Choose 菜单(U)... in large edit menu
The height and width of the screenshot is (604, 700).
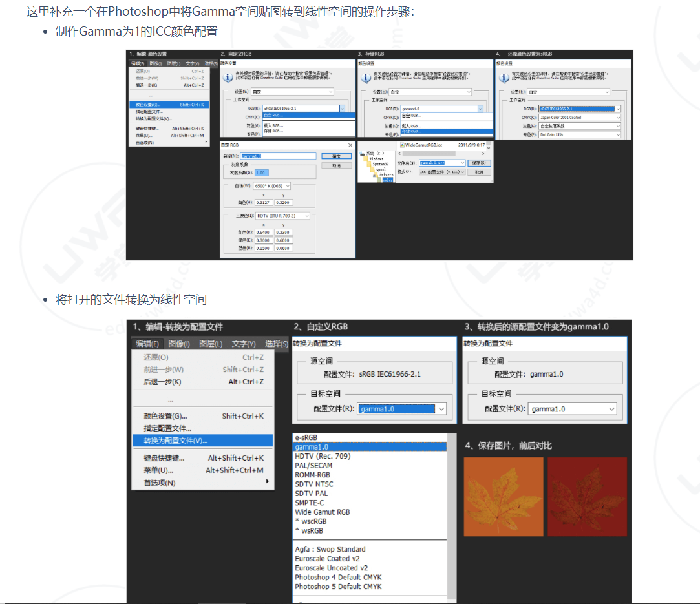point(203,470)
